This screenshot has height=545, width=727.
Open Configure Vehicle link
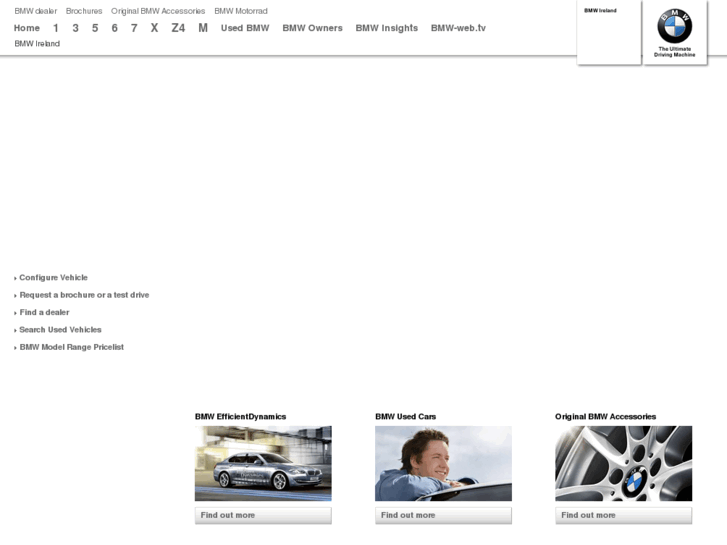[53, 277]
